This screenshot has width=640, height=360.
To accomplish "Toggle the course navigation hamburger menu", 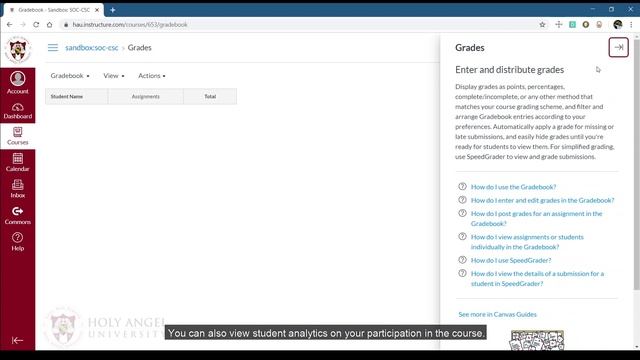I will point(53,48).
